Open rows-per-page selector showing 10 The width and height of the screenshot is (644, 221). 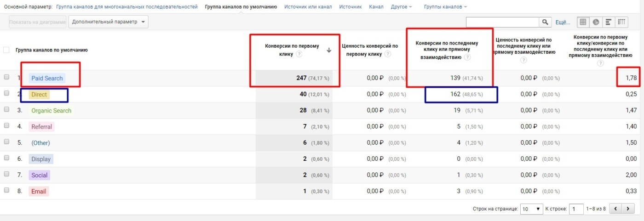[x=532, y=209]
